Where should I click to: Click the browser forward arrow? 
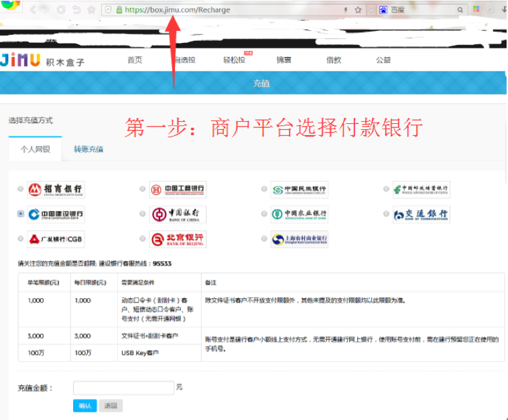click(x=46, y=10)
